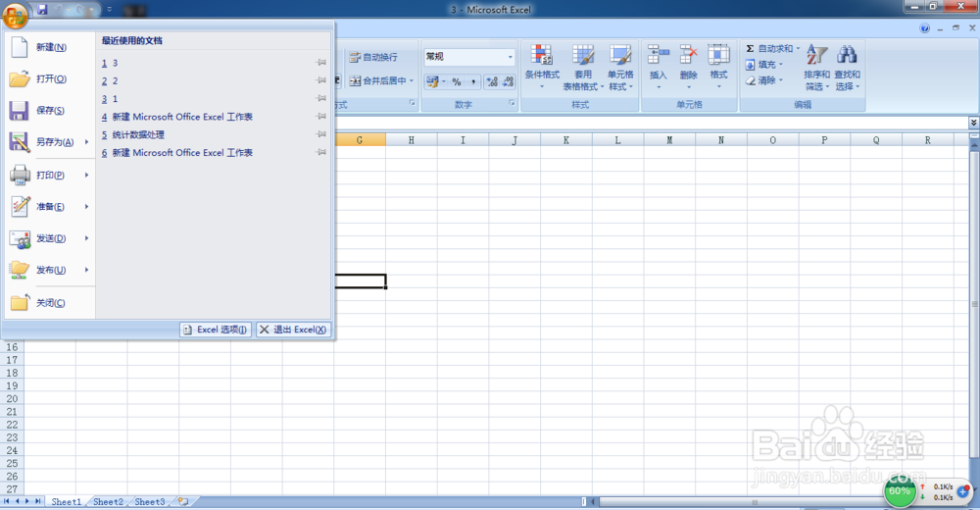Viewport: 980px width, 510px height.
Task: Open Format cells (格式) menu
Action: 718,67
